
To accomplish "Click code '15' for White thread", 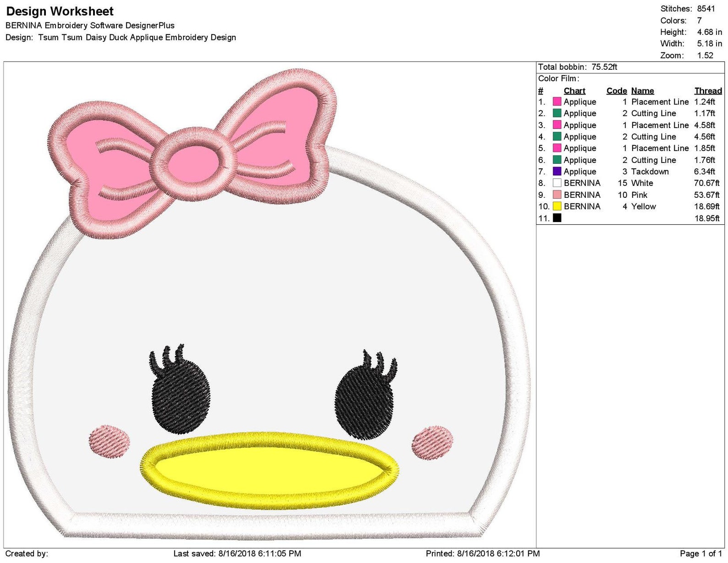I will point(623,183).
